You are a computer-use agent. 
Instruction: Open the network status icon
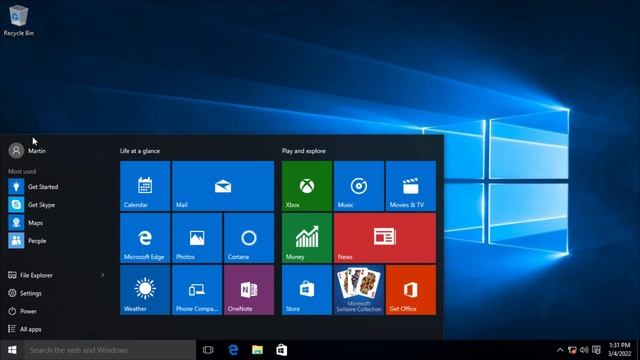point(572,350)
